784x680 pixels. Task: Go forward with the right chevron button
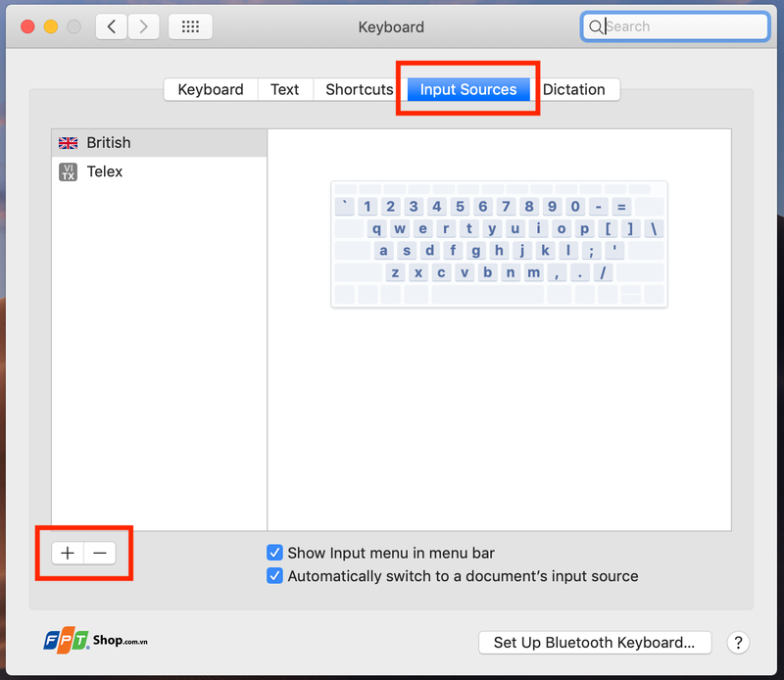click(143, 26)
